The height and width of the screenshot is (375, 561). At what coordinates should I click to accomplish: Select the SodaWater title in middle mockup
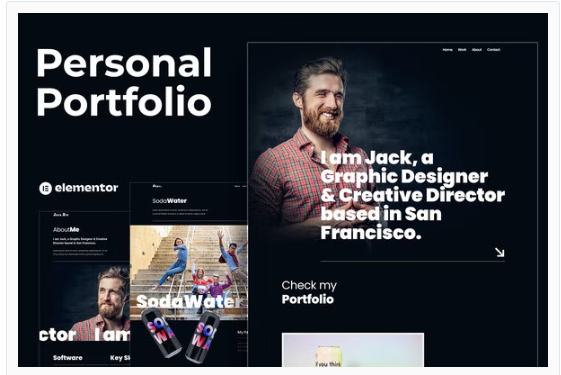pyautogui.click(x=170, y=201)
